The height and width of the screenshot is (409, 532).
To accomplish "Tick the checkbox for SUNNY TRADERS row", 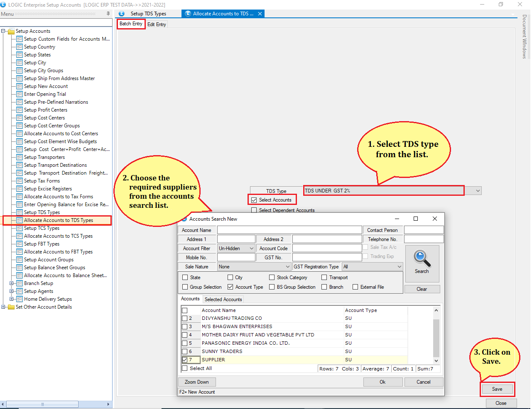I will (x=185, y=351).
